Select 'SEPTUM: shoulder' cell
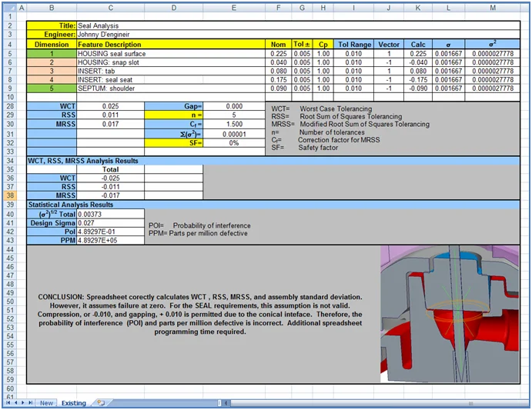 (171, 88)
